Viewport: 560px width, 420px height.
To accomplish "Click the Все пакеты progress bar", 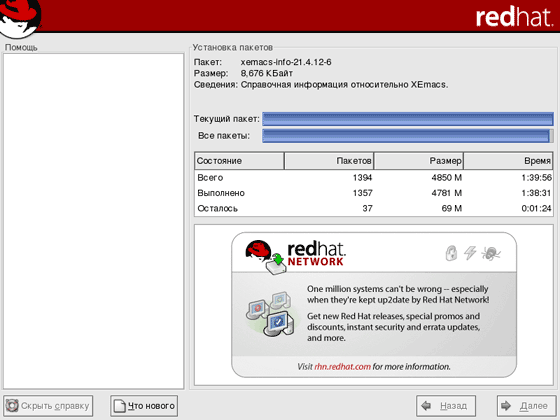I will pyautogui.click(x=408, y=136).
